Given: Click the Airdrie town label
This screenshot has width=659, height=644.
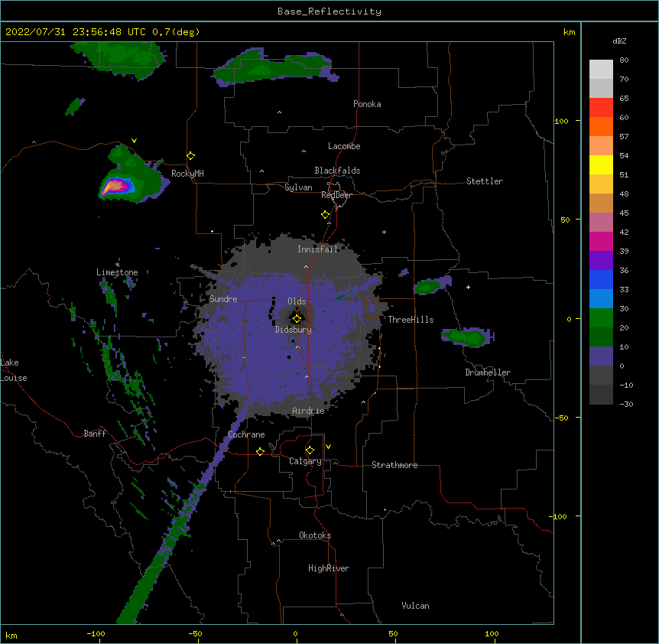Looking at the screenshot, I should tap(308, 411).
